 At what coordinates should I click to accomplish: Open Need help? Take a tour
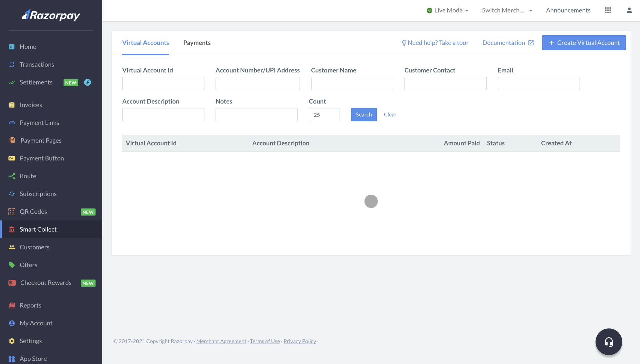(435, 43)
